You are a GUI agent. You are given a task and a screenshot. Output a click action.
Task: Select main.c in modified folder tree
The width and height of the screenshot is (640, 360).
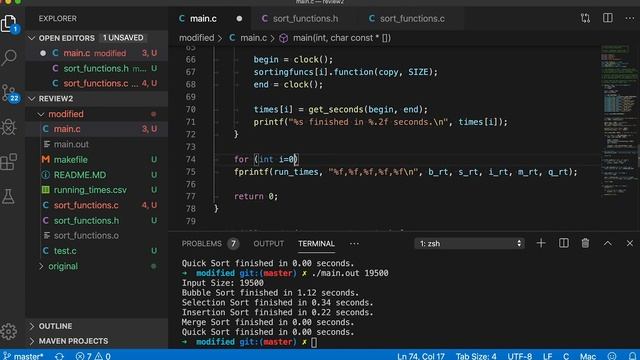click(96, 129)
